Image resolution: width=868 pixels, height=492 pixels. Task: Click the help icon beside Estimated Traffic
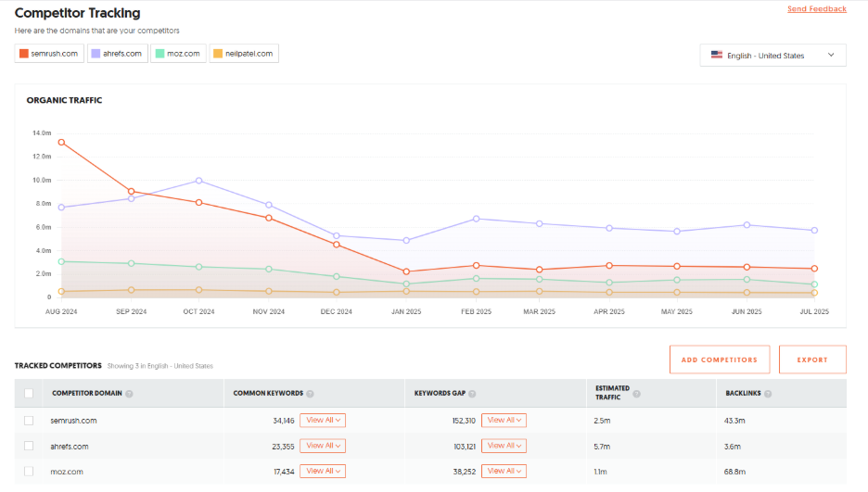pyautogui.click(x=636, y=394)
